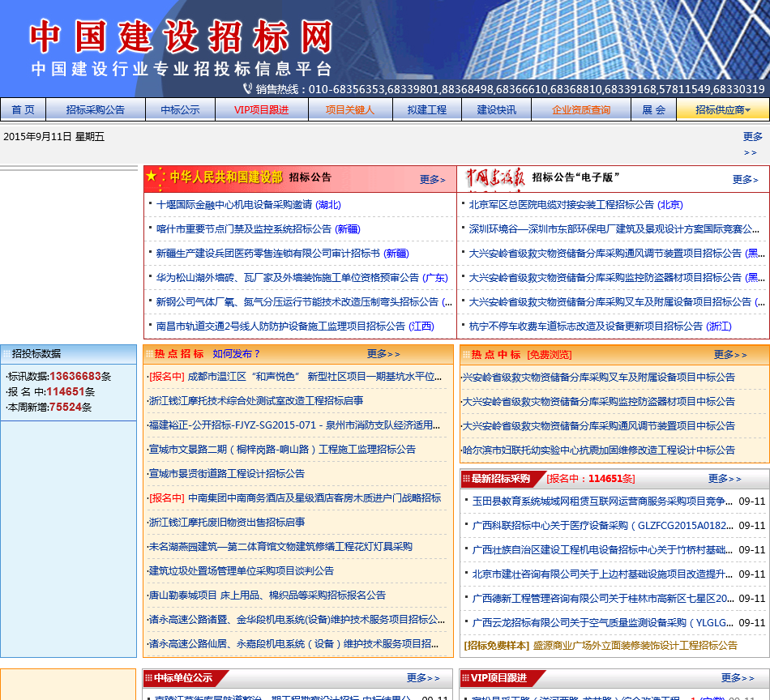Open the 宣城市晏贤街道路工程设计招标公告 entry
This screenshot has width=770, height=700.
[x=226, y=474]
